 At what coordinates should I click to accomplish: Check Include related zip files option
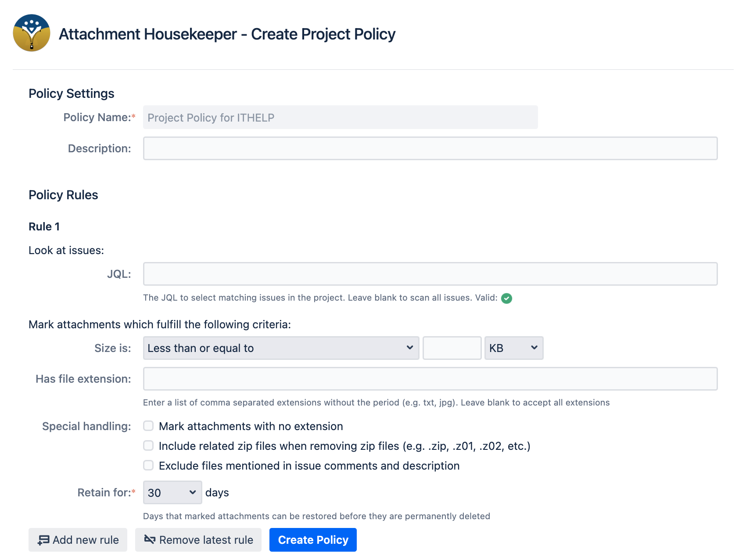coord(148,445)
